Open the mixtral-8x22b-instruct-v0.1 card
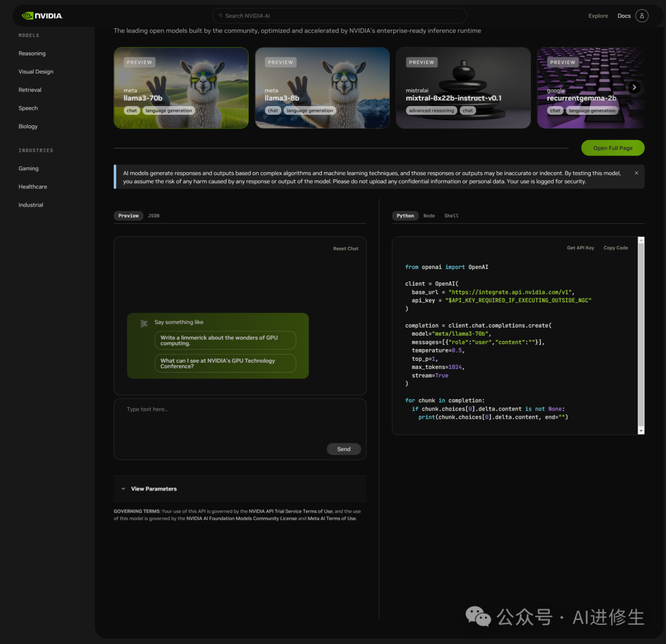Viewport: 666px width, 644px height. click(463, 88)
